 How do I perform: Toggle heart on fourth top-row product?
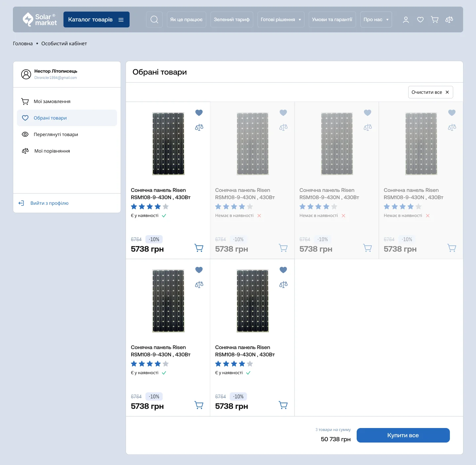point(452,113)
